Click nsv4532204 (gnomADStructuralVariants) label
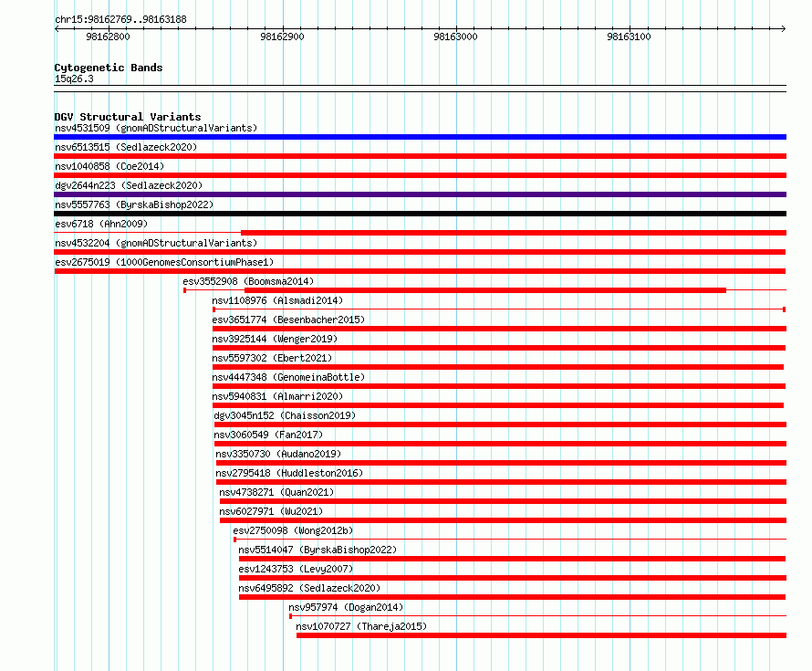Image resolution: width=812 pixels, height=671 pixels. [156, 243]
